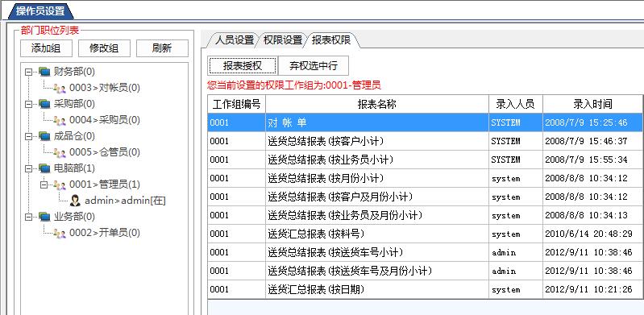
Task: Click the group icon beside 0004>采购员
Action: pyautogui.click(x=60, y=120)
